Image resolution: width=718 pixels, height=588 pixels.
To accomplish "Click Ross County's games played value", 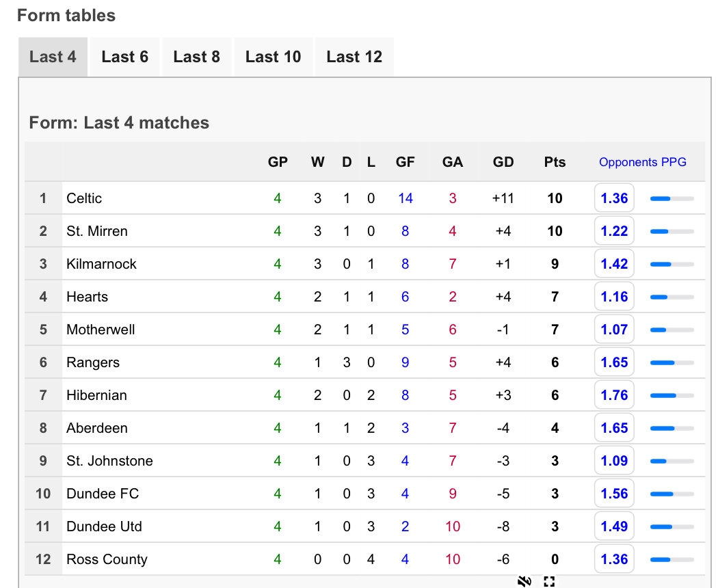I will pyautogui.click(x=277, y=559).
